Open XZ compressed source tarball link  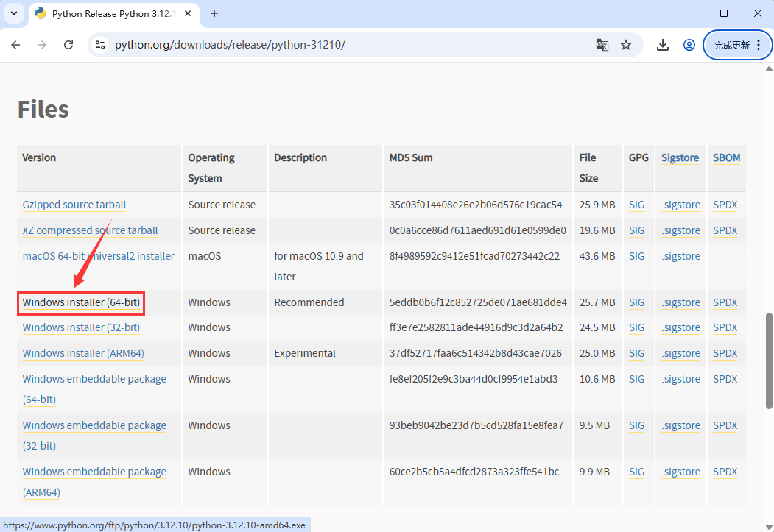90,230
